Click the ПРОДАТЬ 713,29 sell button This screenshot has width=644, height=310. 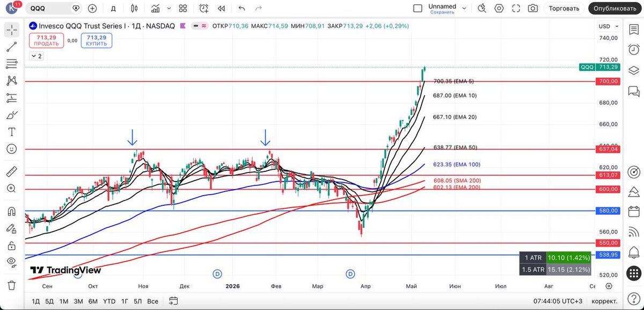pos(46,40)
